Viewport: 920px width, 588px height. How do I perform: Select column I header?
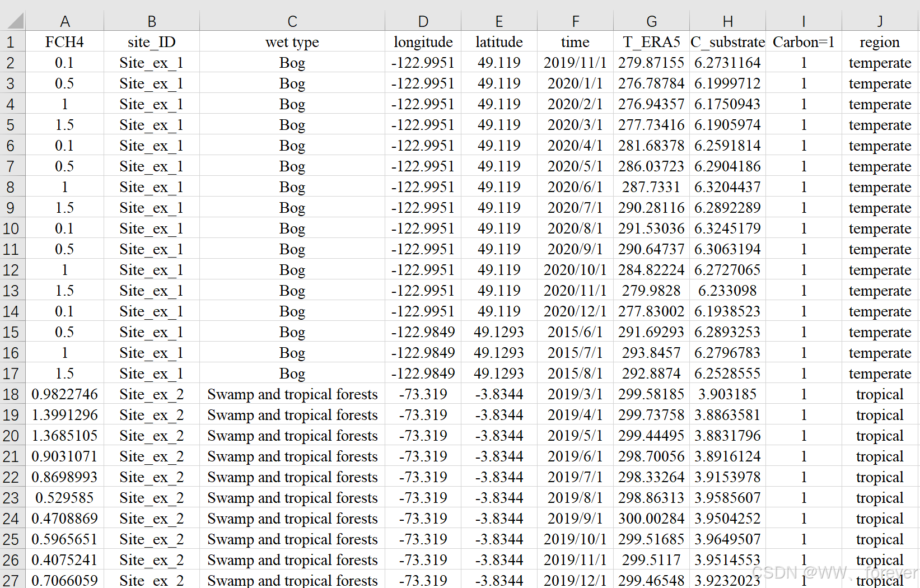[x=804, y=21]
